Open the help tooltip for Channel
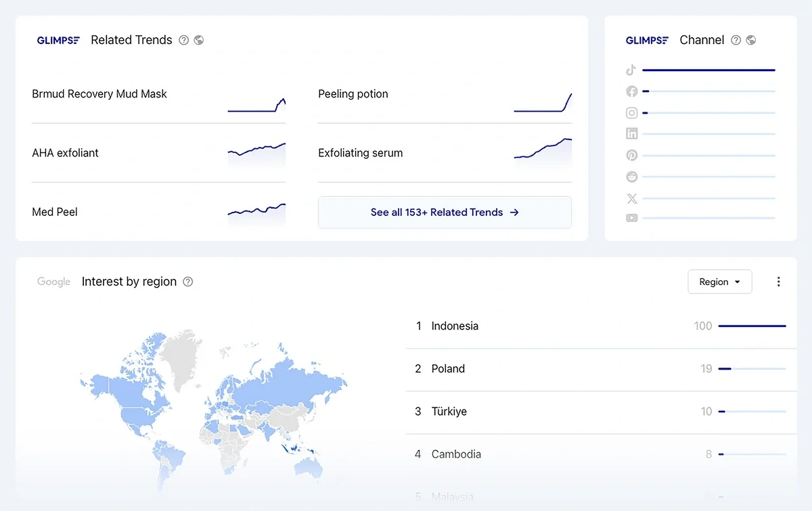 coord(736,40)
